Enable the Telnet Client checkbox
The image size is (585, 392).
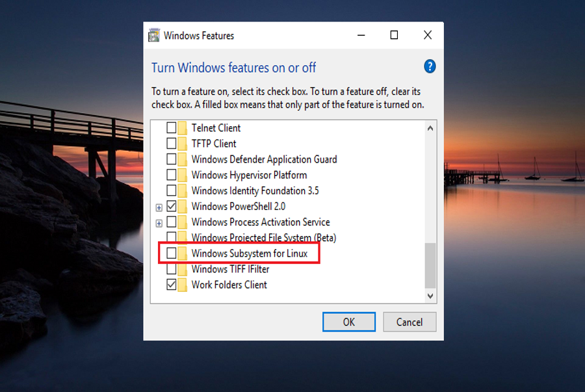coord(171,128)
